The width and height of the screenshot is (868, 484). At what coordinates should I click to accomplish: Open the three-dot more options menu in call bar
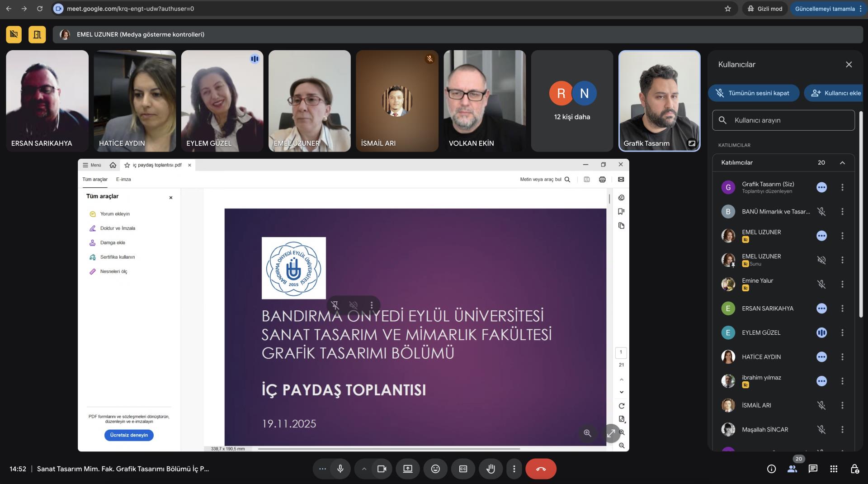point(514,469)
